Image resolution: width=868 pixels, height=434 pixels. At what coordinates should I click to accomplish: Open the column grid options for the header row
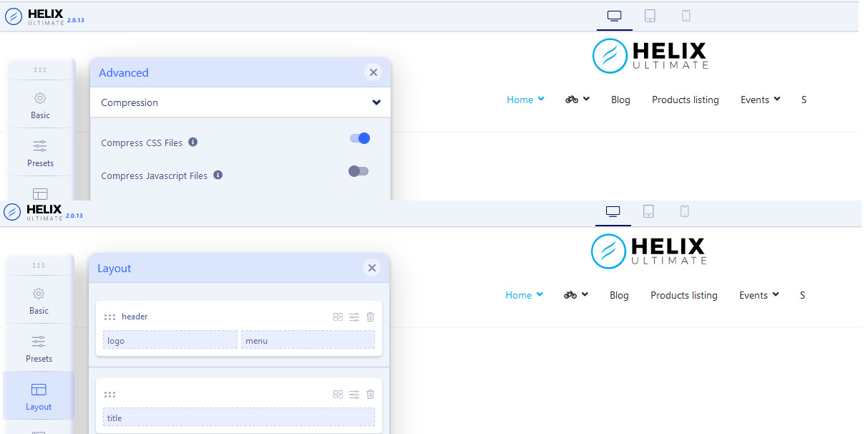tap(338, 317)
